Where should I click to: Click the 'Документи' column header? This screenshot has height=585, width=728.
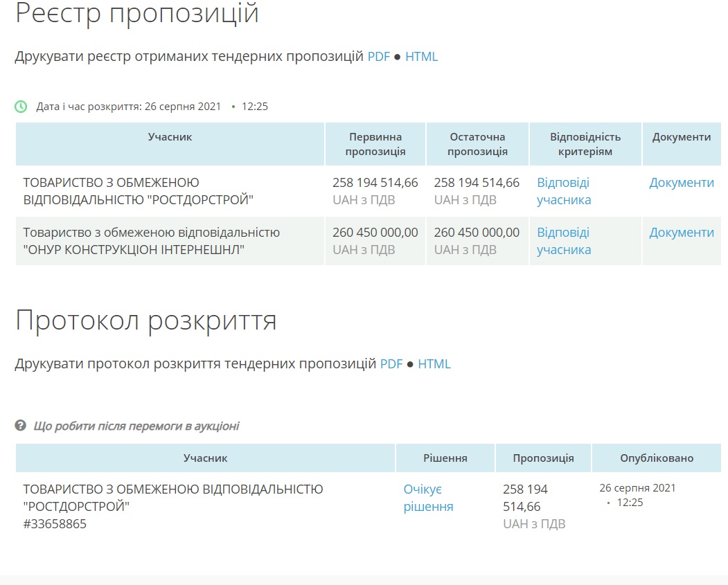tap(682, 144)
